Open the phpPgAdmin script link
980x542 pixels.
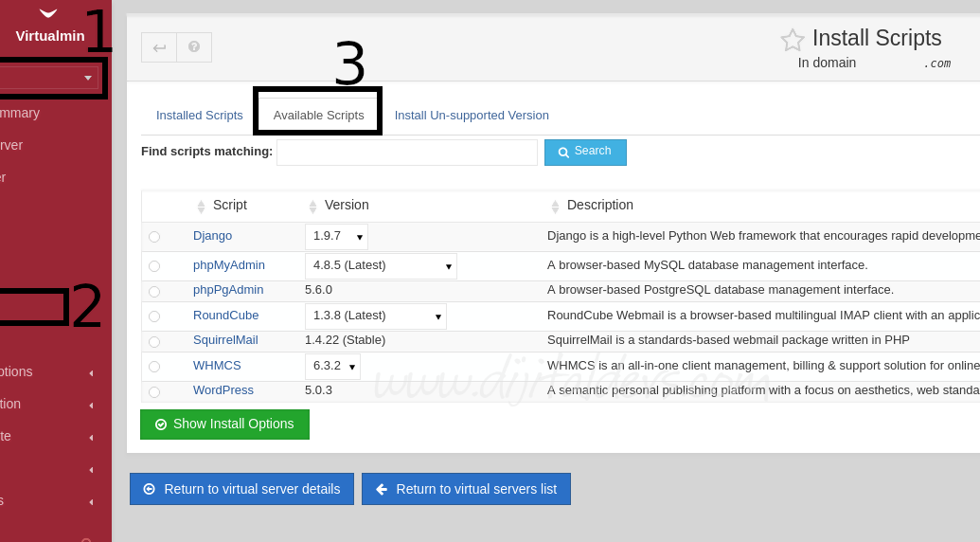click(228, 290)
